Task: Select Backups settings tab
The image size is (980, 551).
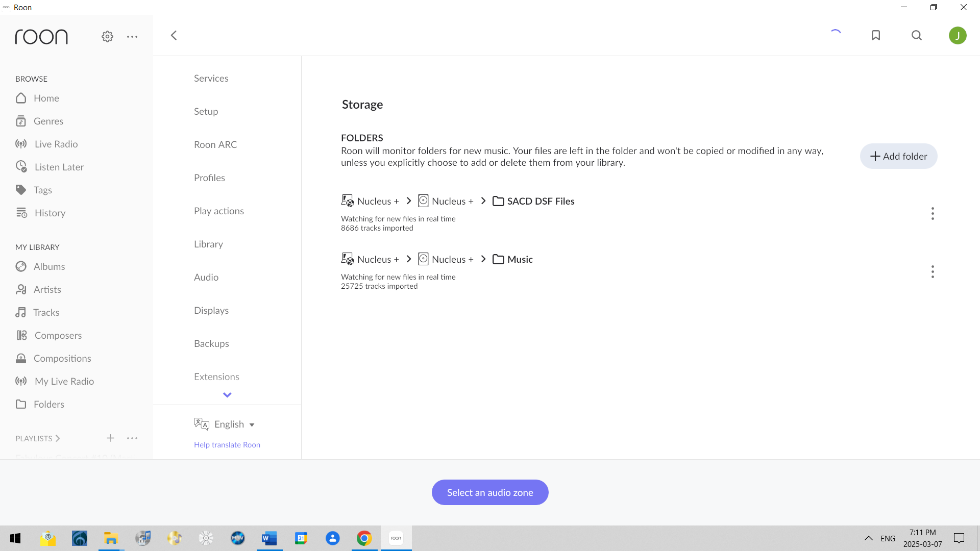Action: coord(211,343)
